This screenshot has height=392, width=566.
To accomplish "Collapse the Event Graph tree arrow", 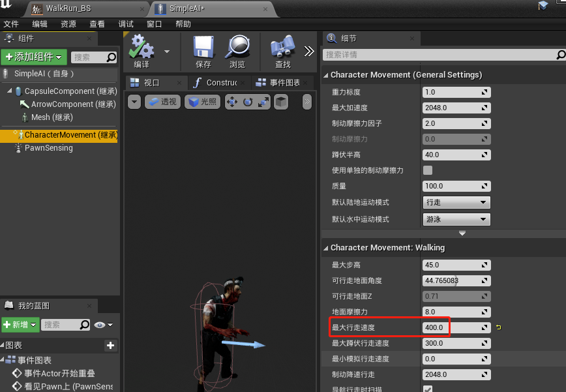I will tap(3, 359).
